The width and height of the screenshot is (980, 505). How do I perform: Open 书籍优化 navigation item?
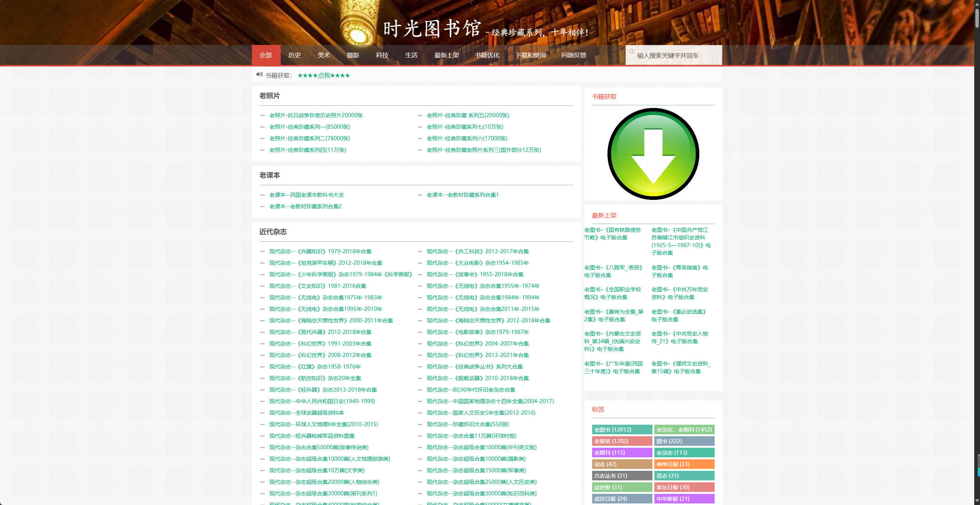(487, 55)
